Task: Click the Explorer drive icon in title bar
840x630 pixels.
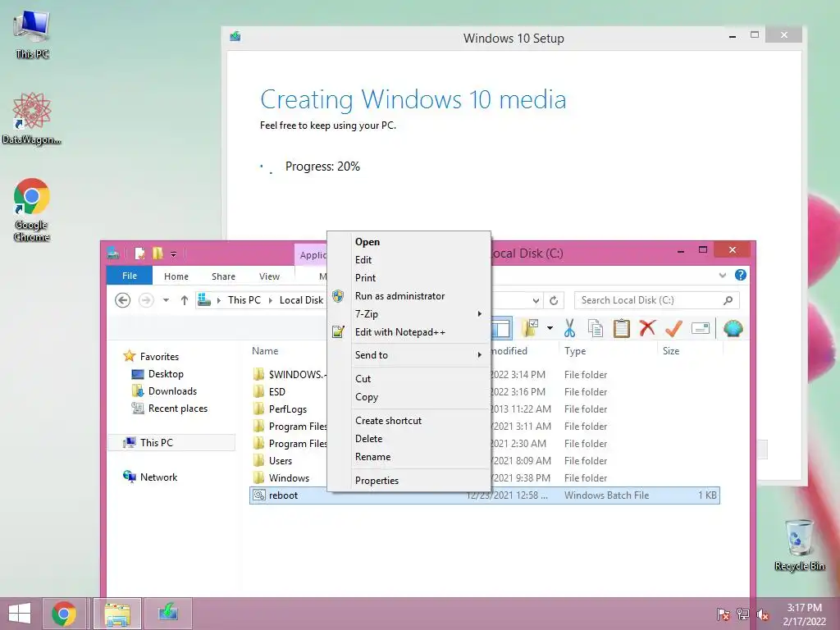Action: [113, 253]
